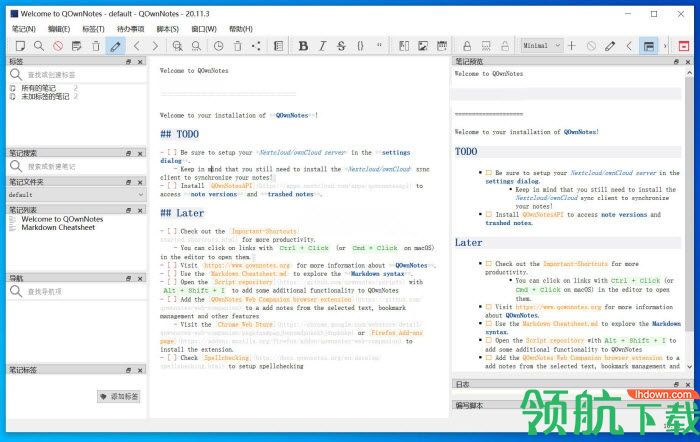
Task: Select the 'Welcome to QOwnNotes' note in list
Action: (62, 219)
